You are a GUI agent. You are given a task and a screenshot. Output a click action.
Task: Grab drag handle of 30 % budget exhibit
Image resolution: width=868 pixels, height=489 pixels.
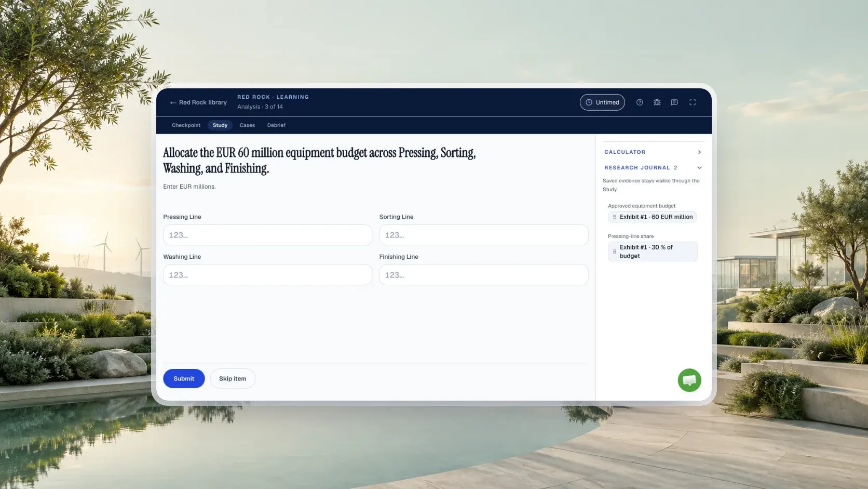(x=614, y=252)
